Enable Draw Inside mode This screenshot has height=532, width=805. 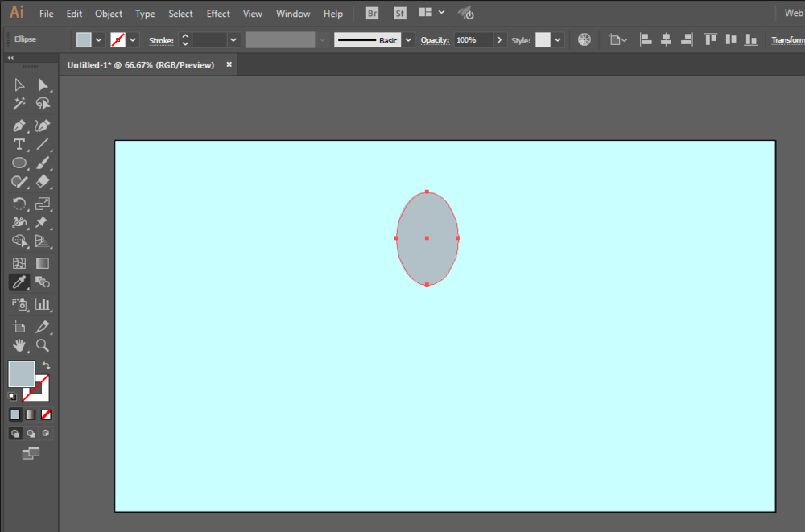[x=46, y=433]
